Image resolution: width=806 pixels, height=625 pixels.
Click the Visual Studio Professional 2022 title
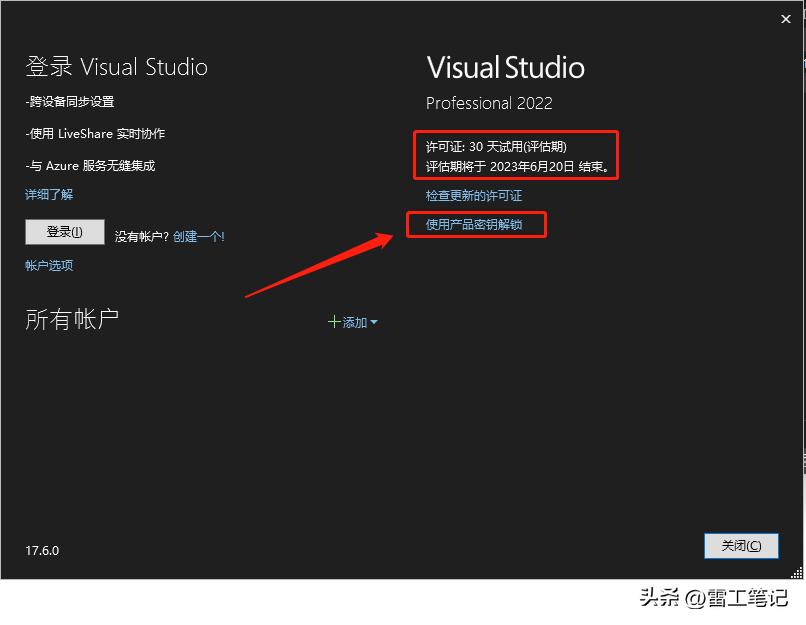coord(489,103)
